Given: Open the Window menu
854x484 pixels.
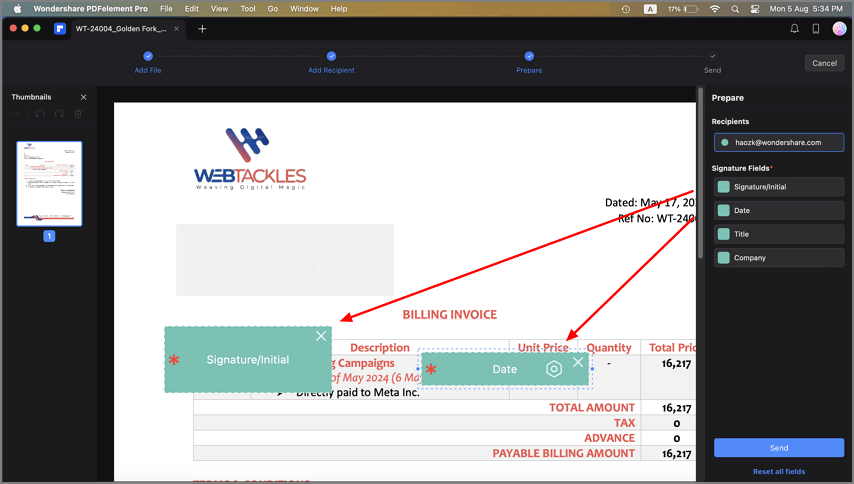Looking at the screenshot, I should (304, 9).
